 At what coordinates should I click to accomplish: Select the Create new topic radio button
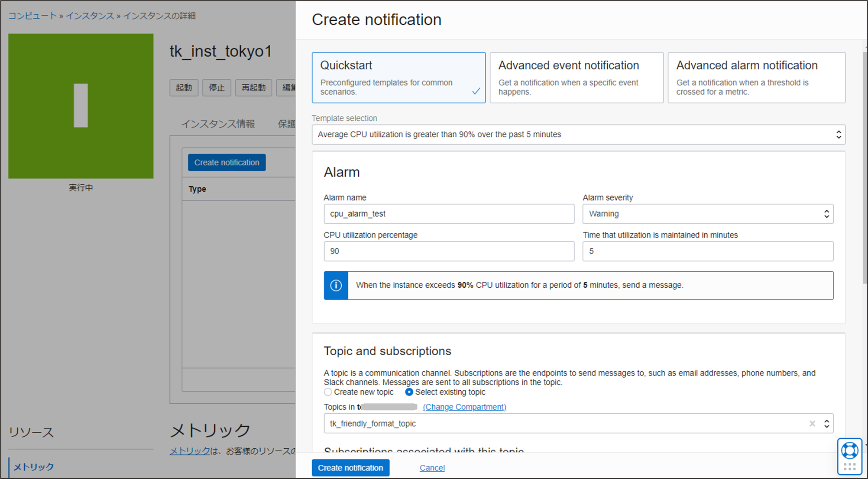[x=328, y=392]
